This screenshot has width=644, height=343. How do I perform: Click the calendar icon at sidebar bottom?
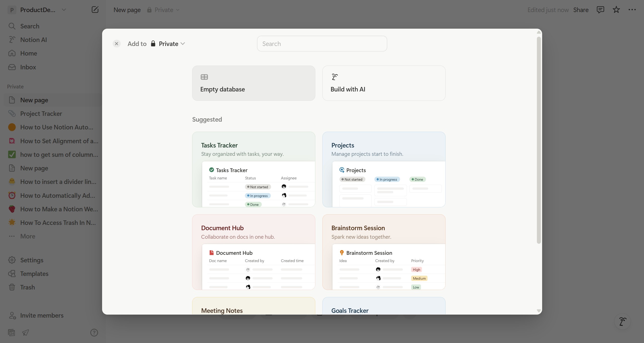[12, 333]
